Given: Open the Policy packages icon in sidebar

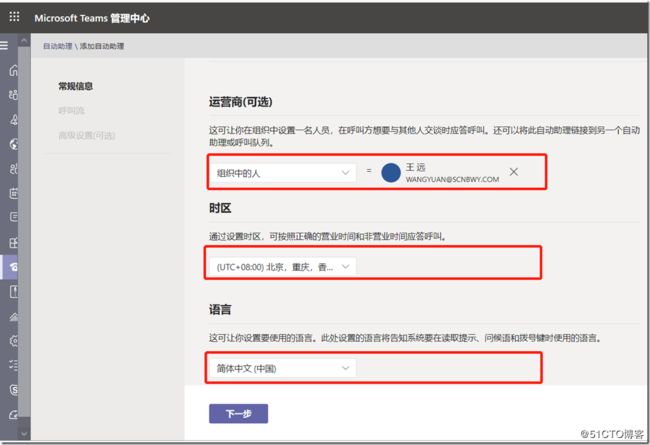Looking at the screenshot, I should tap(14, 292).
